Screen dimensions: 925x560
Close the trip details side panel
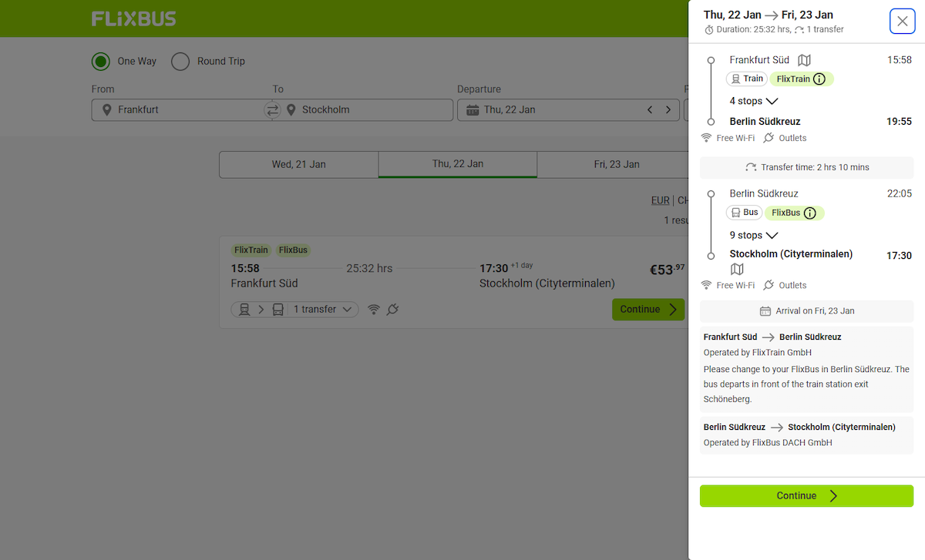pos(902,21)
